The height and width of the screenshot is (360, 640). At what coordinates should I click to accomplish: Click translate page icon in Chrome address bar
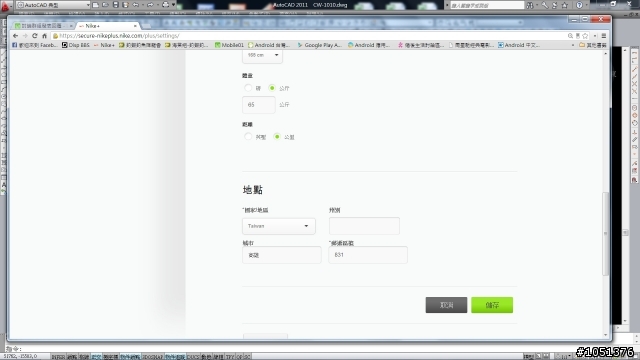(x=578, y=36)
